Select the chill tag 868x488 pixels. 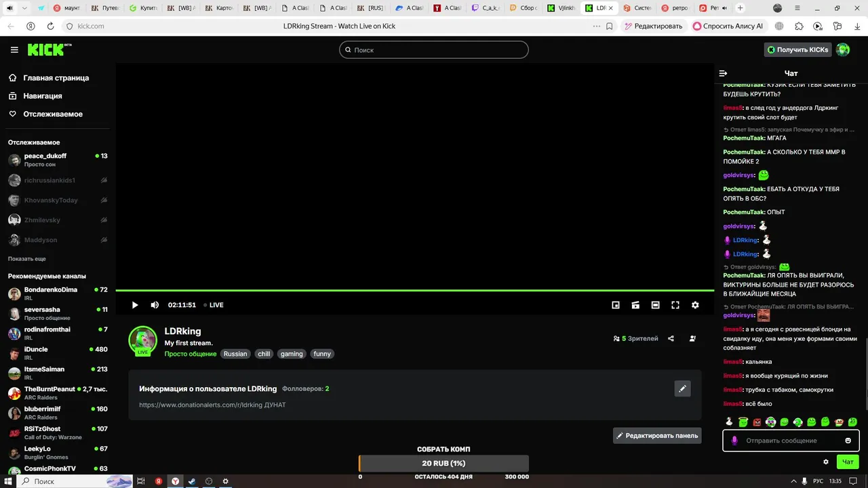(264, 354)
